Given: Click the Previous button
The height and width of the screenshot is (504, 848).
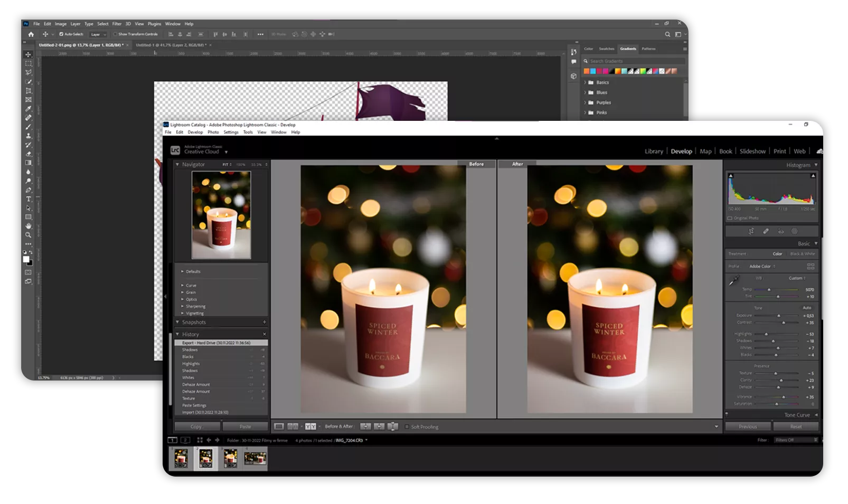Looking at the screenshot, I should (x=748, y=426).
